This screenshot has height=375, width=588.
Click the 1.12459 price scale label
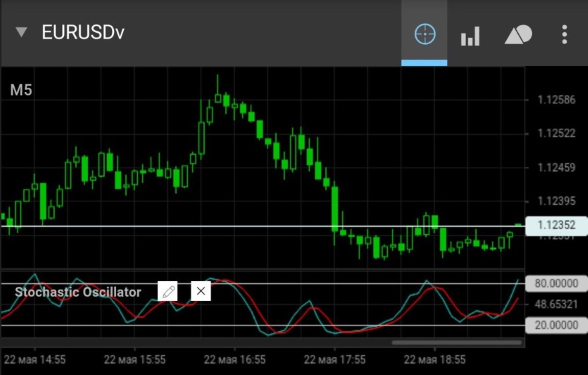(557, 167)
